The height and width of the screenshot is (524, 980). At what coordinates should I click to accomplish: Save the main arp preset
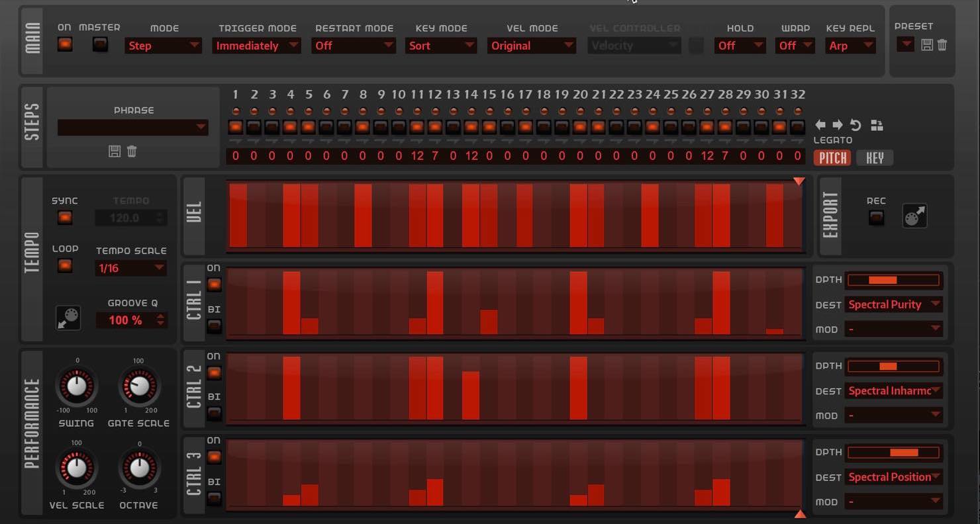[x=927, y=45]
